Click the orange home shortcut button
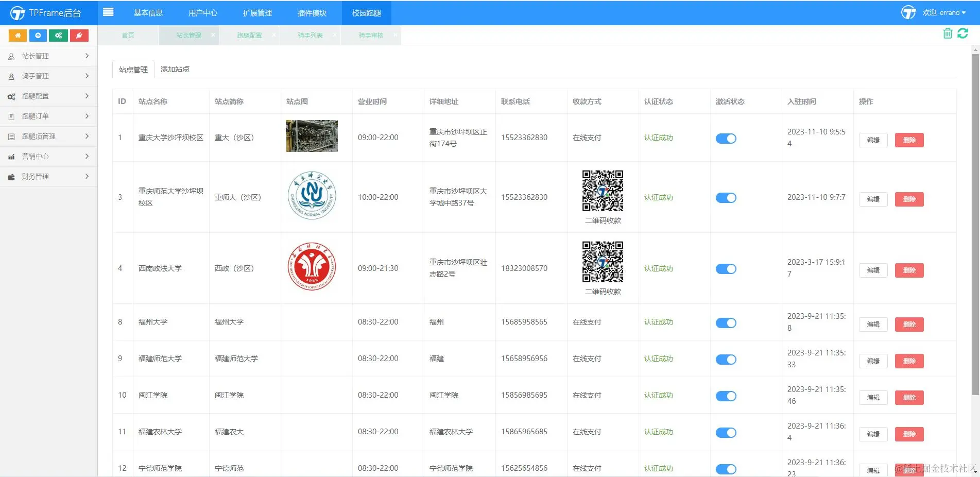This screenshot has width=980, height=477. coord(18,36)
